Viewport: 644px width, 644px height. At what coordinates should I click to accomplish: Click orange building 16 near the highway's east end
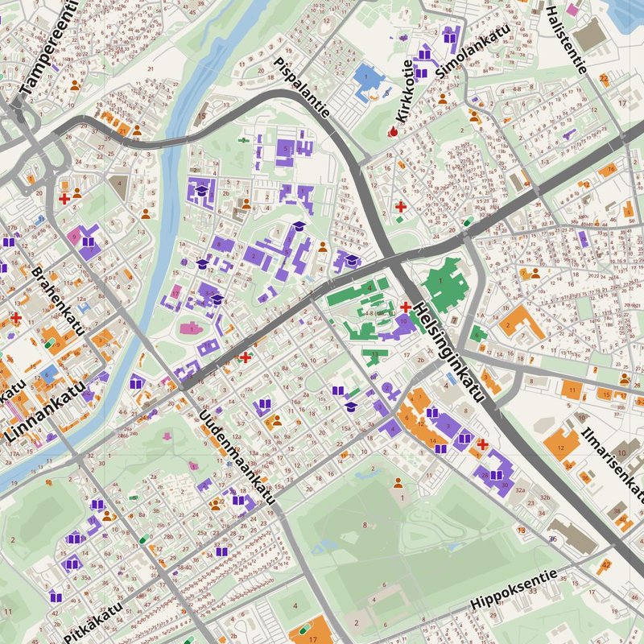[609, 170]
